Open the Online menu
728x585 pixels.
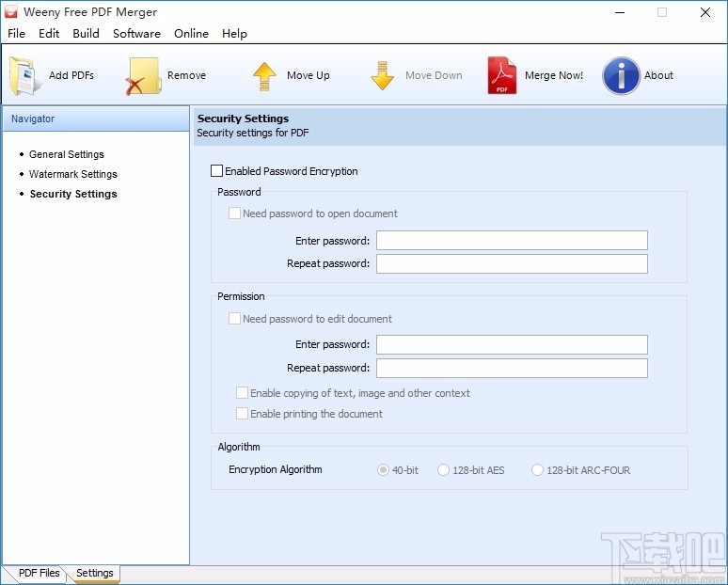pos(191,34)
